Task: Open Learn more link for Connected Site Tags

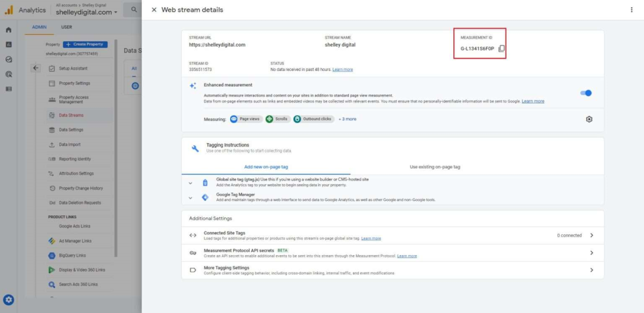Action: (371, 238)
